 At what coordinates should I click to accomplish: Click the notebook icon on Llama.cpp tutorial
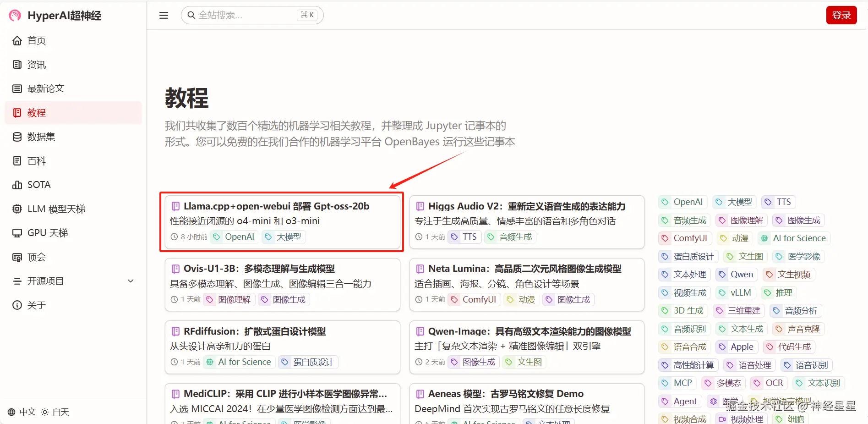[175, 206]
